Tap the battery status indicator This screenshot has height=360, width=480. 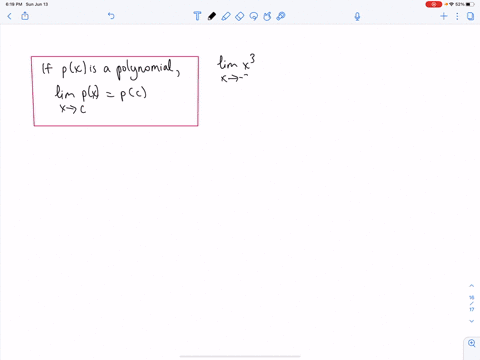click(470, 4)
